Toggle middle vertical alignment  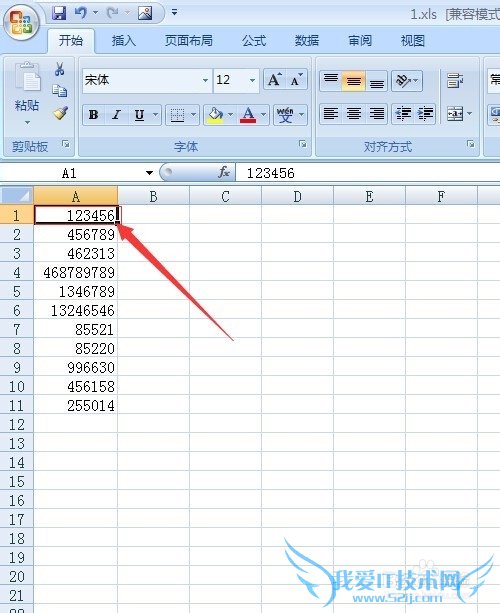pyautogui.click(x=353, y=81)
